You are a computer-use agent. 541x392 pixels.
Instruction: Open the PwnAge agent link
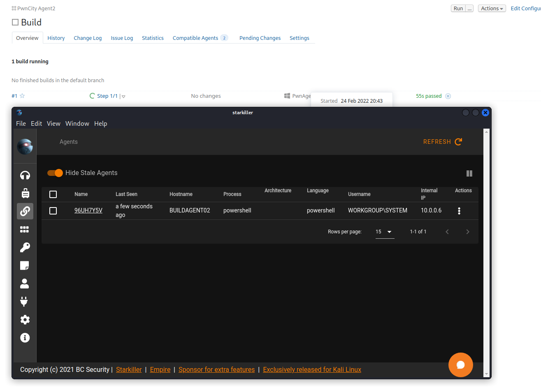click(x=302, y=96)
